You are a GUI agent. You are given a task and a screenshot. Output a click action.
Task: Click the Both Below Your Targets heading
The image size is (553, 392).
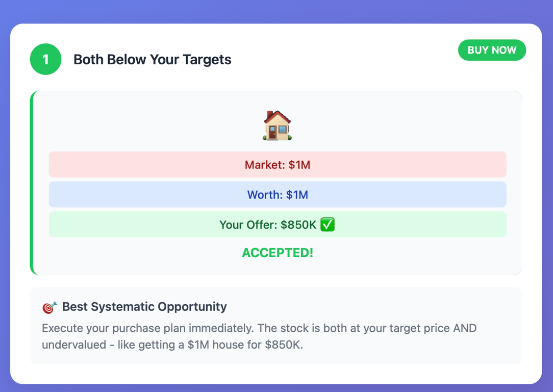152,60
